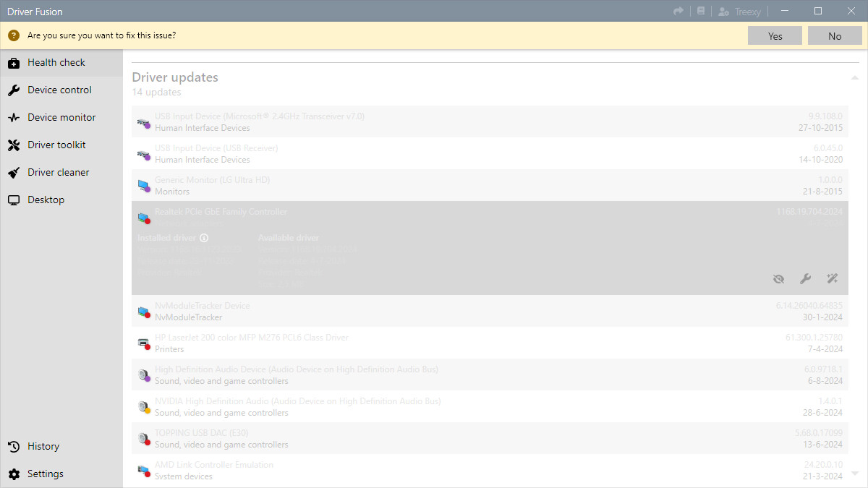Click the High Definition Audio speaker icon
Viewport: 868px width, 488px height.
pos(143,375)
